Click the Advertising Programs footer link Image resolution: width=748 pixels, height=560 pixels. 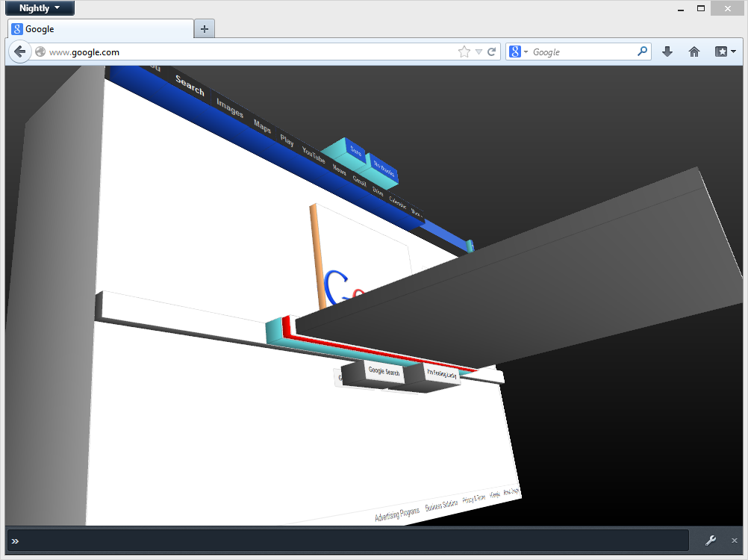coord(397,514)
